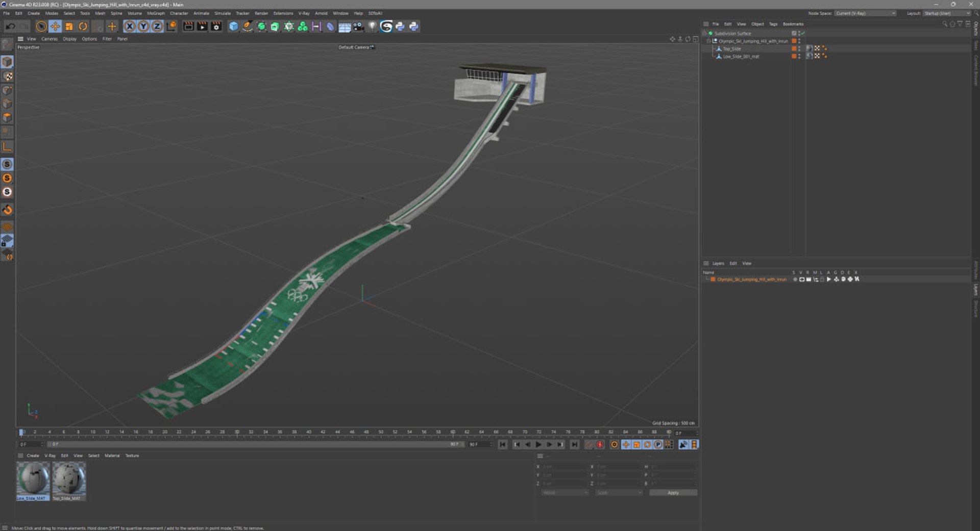Collapse the Olympic_Ski_Jumping_Hill_with_Inrun null
This screenshot has height=531, width=980.
click(709, 41)
